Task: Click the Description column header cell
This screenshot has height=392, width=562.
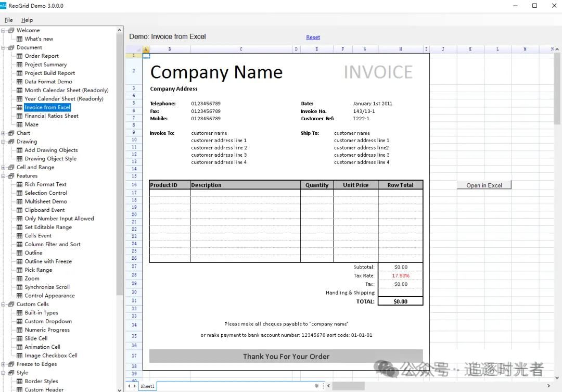Action: click(x=246, y=185)
